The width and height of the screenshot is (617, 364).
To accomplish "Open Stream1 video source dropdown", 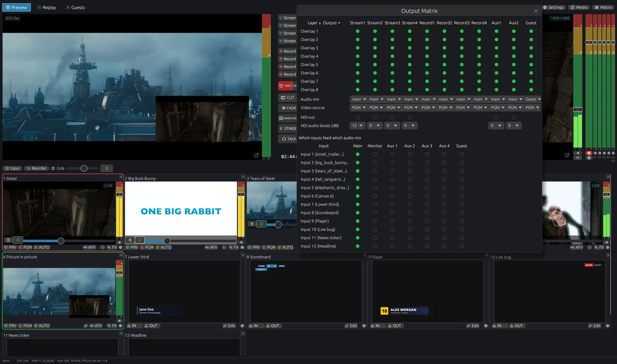I will coord(359,108).
